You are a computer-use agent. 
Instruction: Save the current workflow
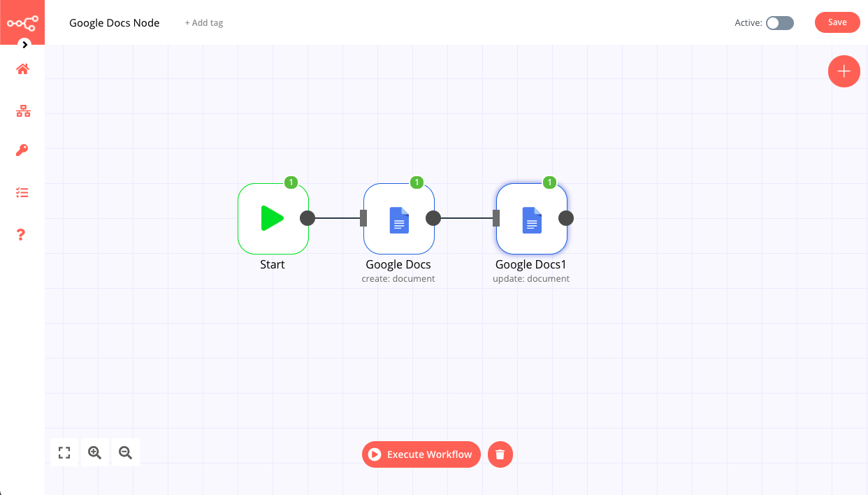(x=837, y=22)
